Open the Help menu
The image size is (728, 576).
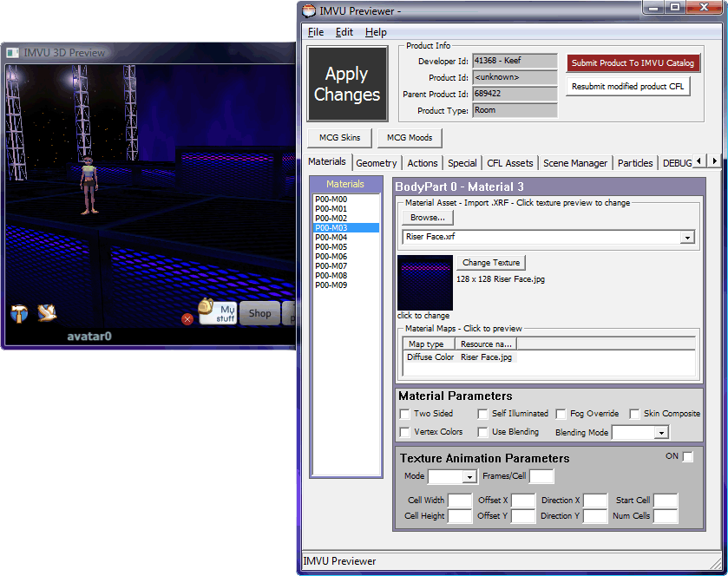click(376, 32)
